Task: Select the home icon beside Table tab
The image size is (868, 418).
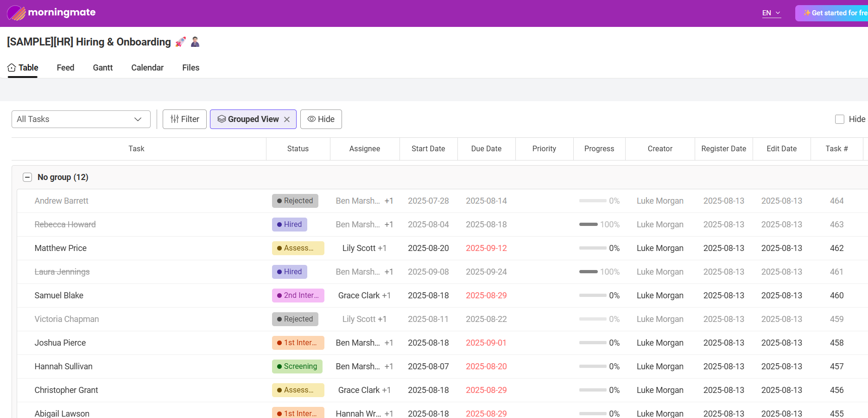Action: click(x=11, y=67)
